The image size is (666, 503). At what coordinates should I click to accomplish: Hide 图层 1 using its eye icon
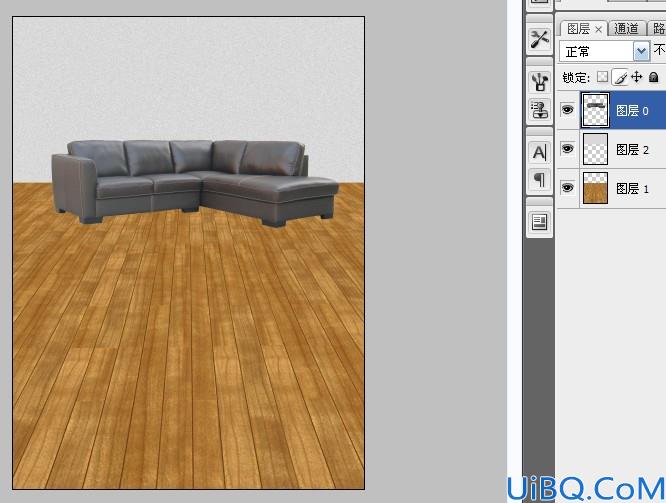(x=567, y=187)
